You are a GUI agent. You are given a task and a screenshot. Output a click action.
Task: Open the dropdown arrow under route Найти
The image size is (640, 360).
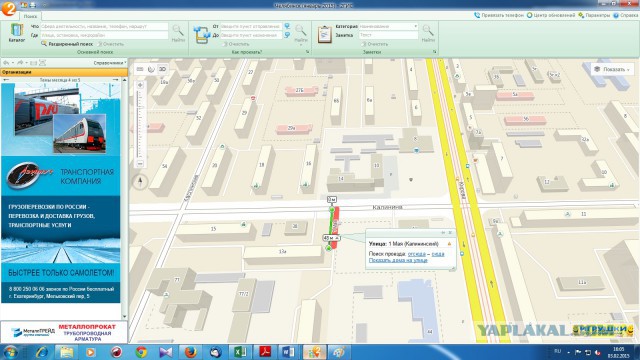pos(301,45)
